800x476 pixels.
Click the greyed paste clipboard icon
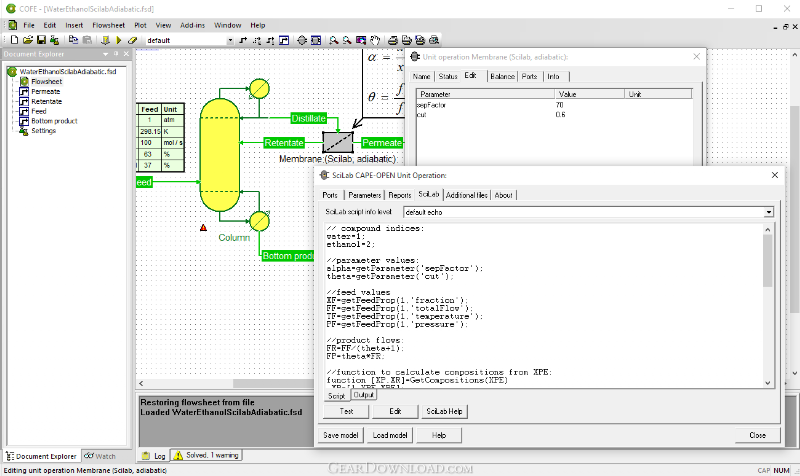87,40
